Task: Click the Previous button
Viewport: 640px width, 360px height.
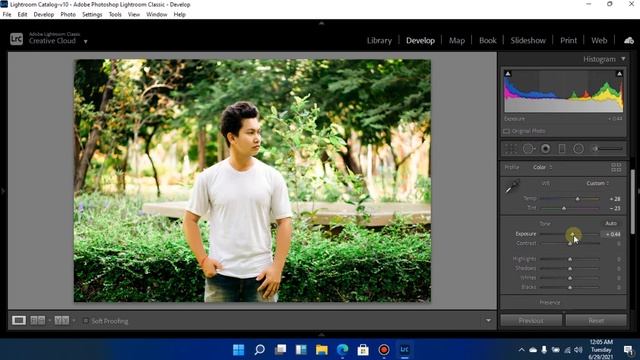Action: 531,320
